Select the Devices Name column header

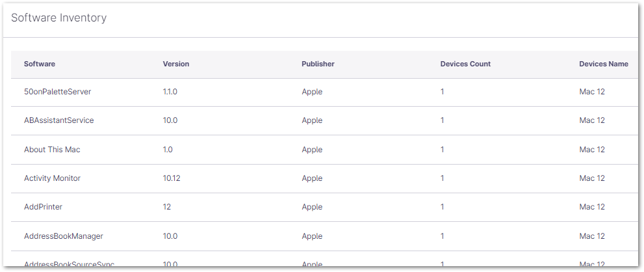(604, 64)
